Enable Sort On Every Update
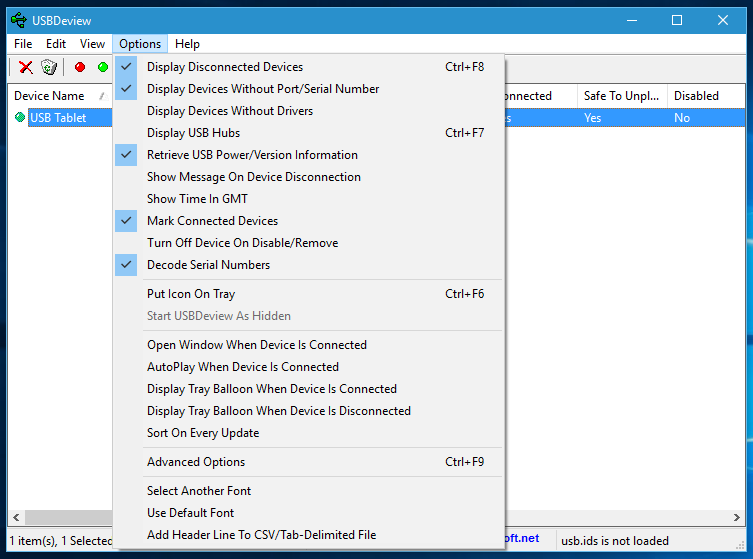Image resolution: width=753 pixels, height=559 pixels. point(309,433)
